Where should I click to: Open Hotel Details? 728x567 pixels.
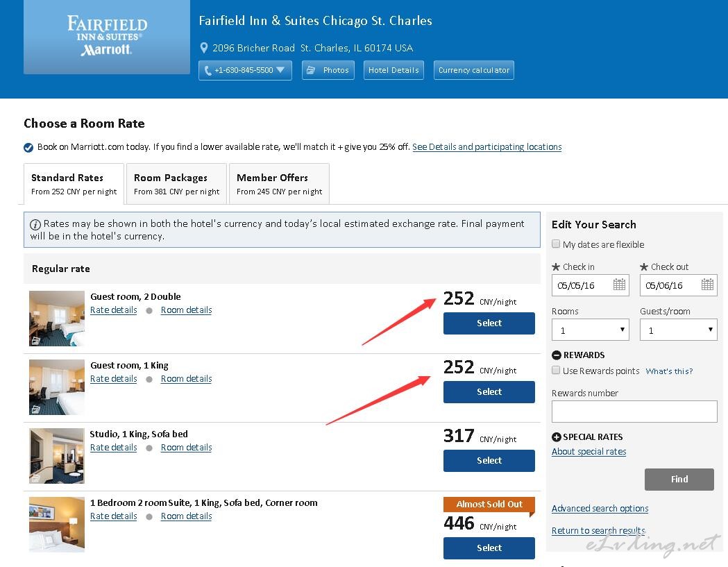393,70
